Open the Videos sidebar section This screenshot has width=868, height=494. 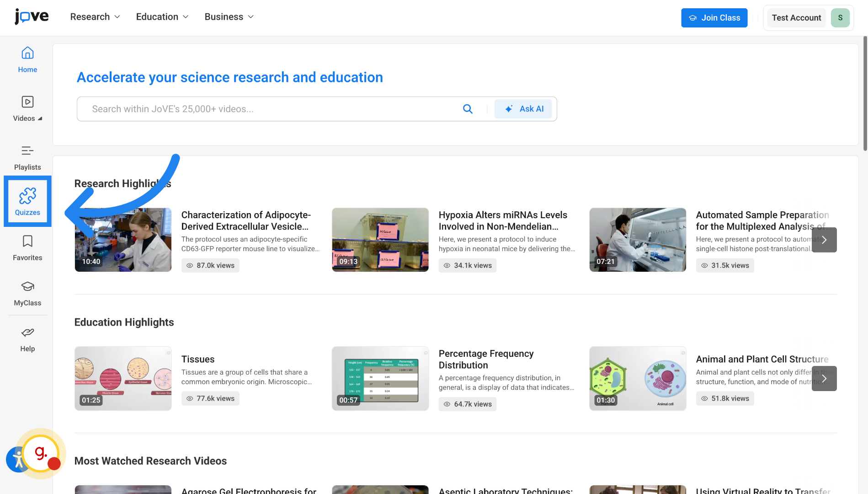(27, 109)
